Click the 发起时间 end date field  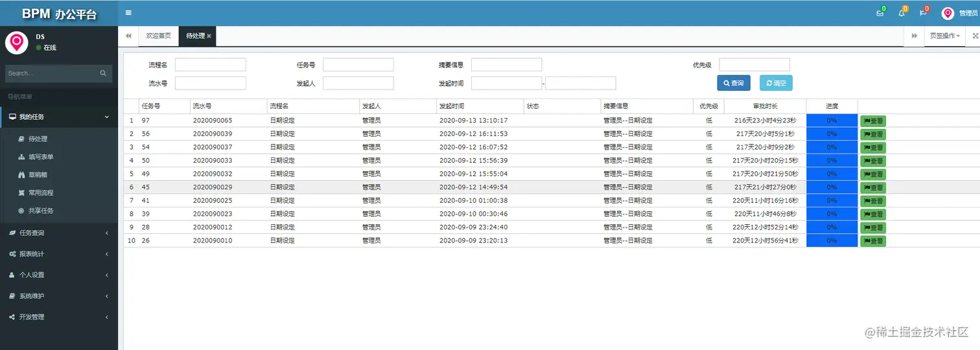pyautogui.click(x=581, y=83)
